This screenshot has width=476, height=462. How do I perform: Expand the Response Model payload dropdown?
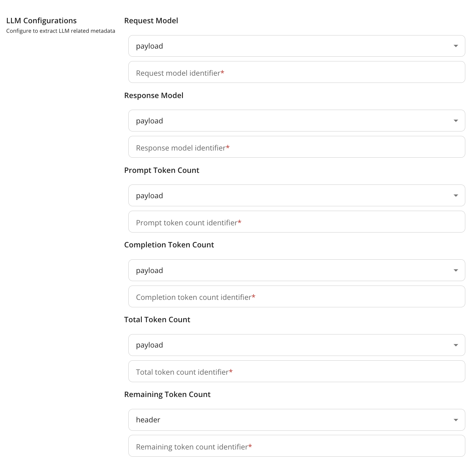pyautogui.click(x=296, y=121)
